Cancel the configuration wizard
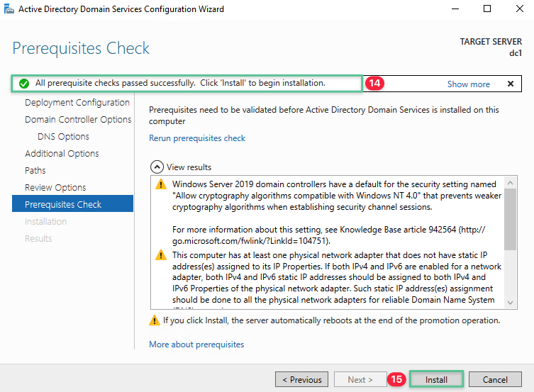 (495, 379)
